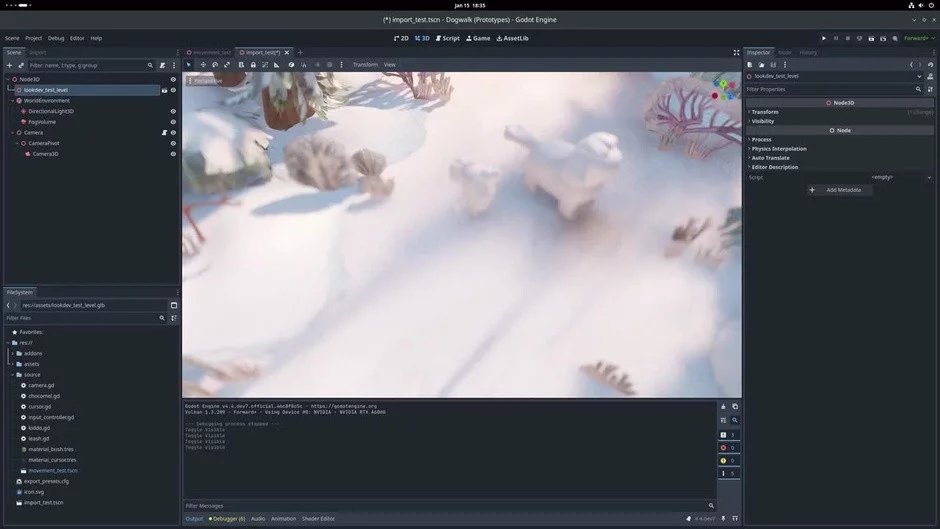Copy output log selection
The width and height of the screenshot is (940, 529).
pyautogui.click(x=735, y=407)
